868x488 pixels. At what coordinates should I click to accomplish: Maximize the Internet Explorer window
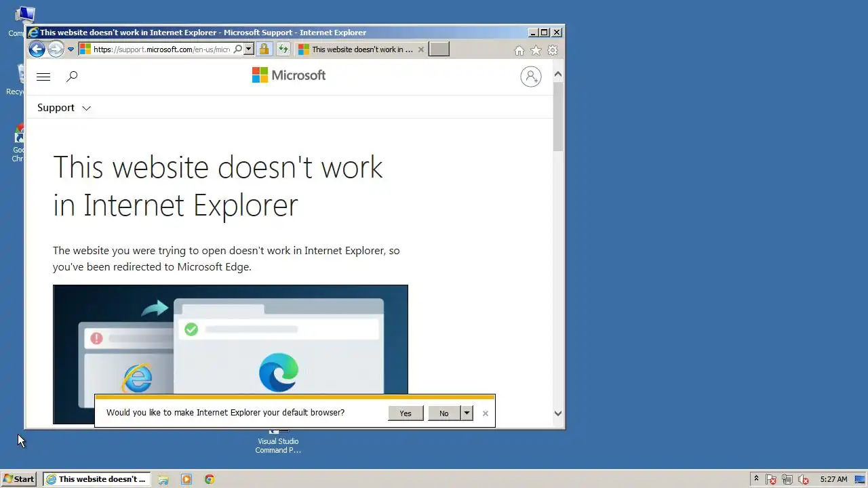pyautogui.click(x=544, y=32)
